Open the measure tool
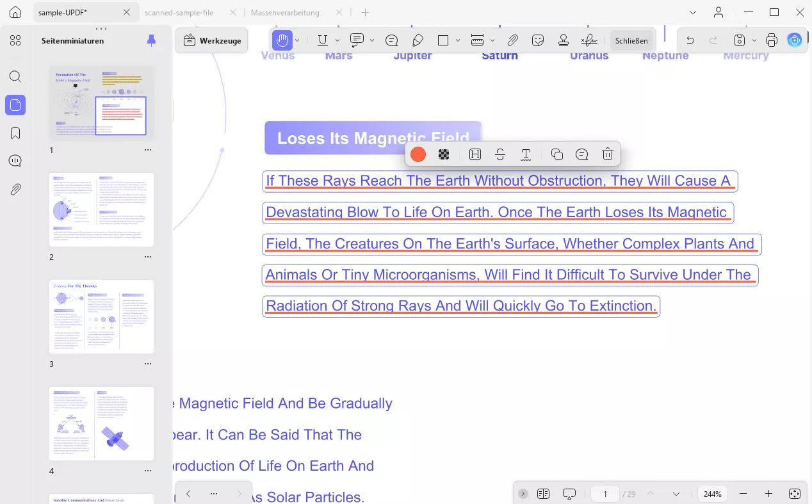This screenshot has width=812, height=504. pos(477,40)
